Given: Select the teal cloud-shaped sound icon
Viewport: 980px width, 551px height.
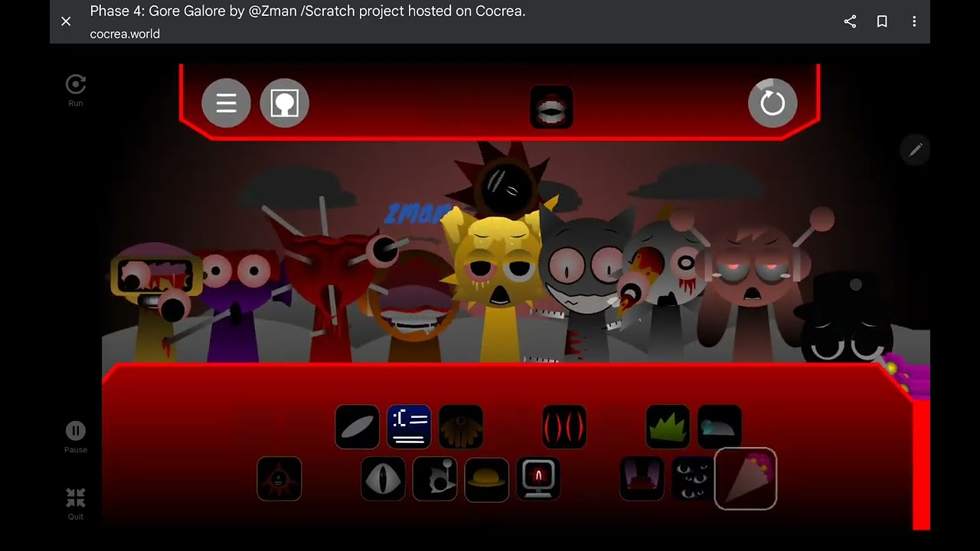Looking at the screenshot, I should (720, 426).
